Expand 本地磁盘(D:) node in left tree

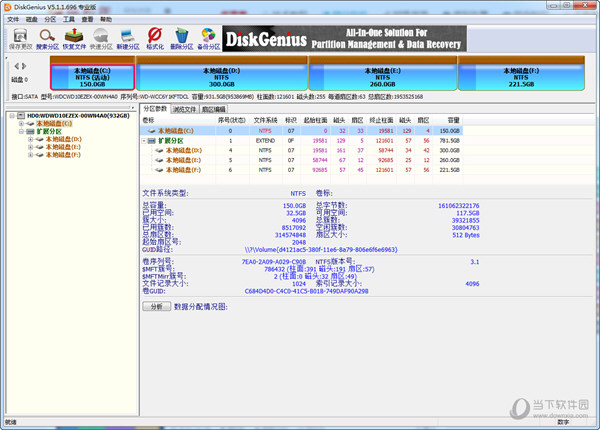pos(30,139)
